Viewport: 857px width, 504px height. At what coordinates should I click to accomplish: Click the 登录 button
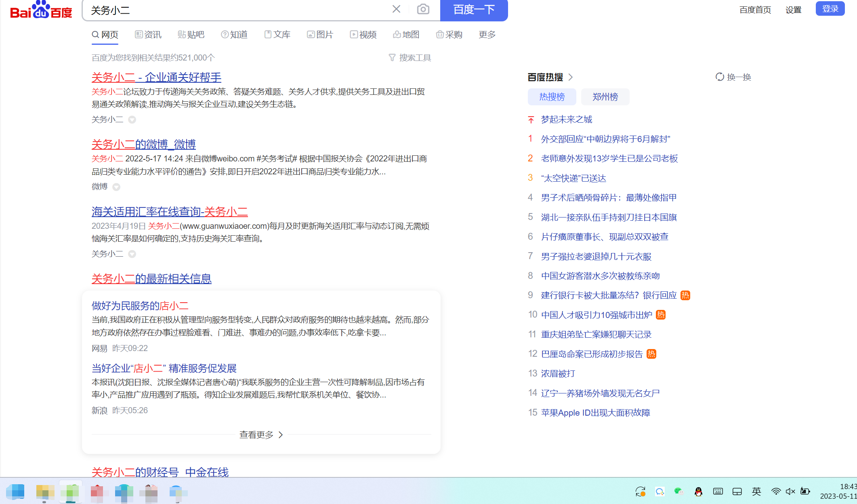click(830, 8)
